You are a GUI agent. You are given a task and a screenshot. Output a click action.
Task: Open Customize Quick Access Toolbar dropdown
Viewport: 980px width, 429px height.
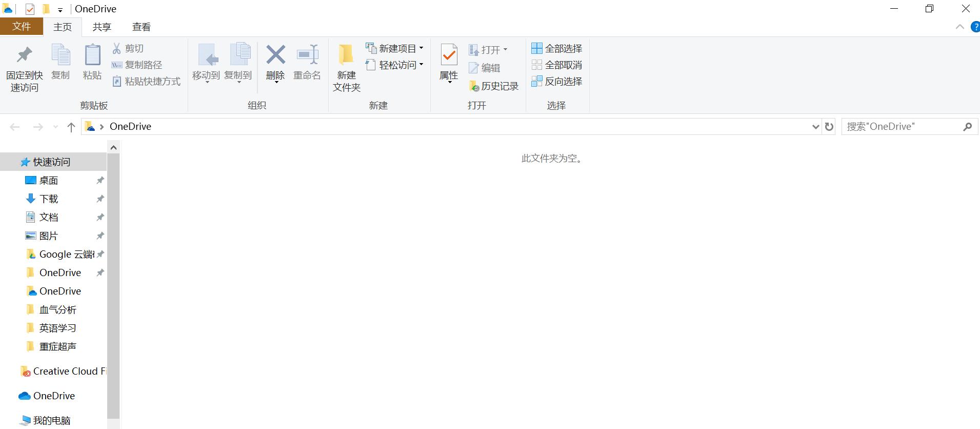[x=60, y=10]
